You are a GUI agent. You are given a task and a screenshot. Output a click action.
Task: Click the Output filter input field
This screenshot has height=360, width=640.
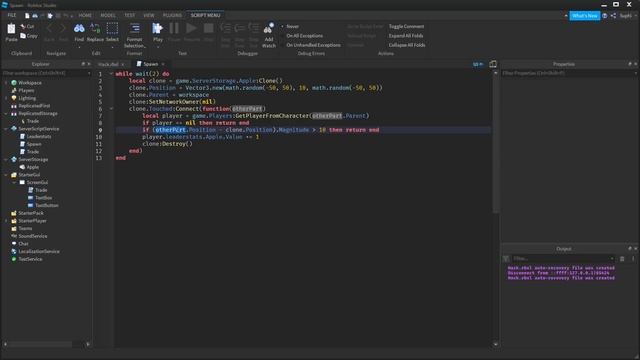click(x=562, y=259)
